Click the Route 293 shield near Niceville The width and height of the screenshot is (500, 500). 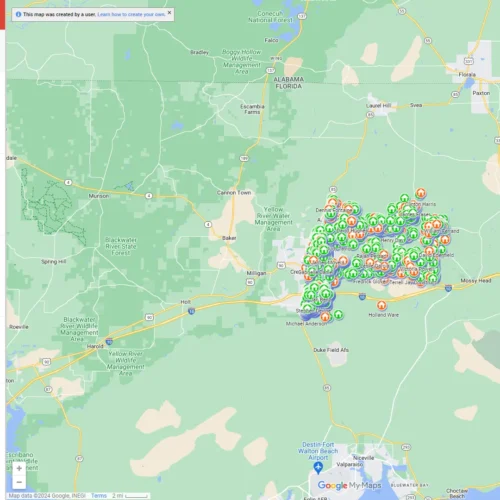(x=406, y=447)
